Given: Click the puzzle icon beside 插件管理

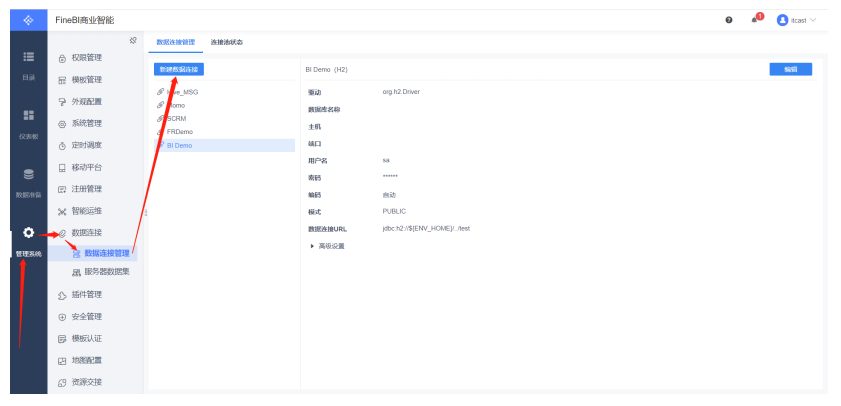Looking at the screenshot, I should click(x=62, y=295).
